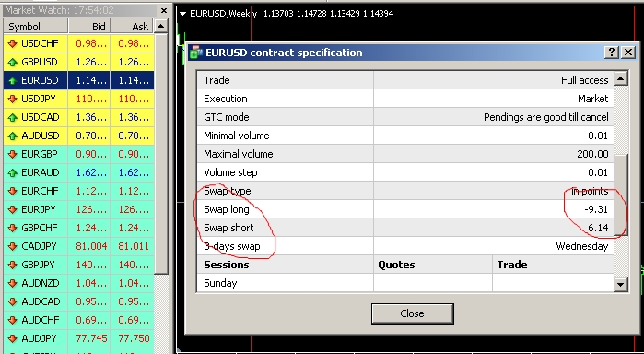Click the green up arrow beside EURAUD

point(12,172)
